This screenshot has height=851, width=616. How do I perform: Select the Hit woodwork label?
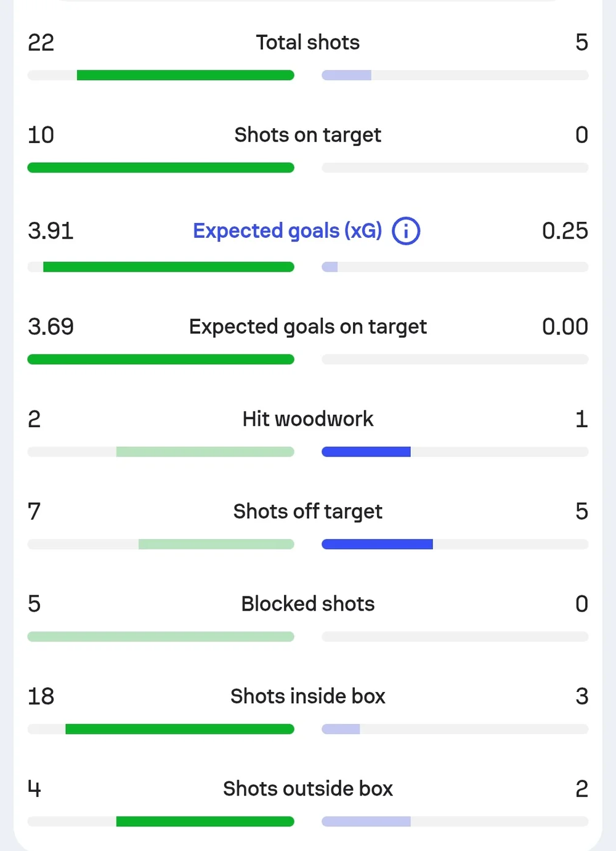tap(308, 419)
